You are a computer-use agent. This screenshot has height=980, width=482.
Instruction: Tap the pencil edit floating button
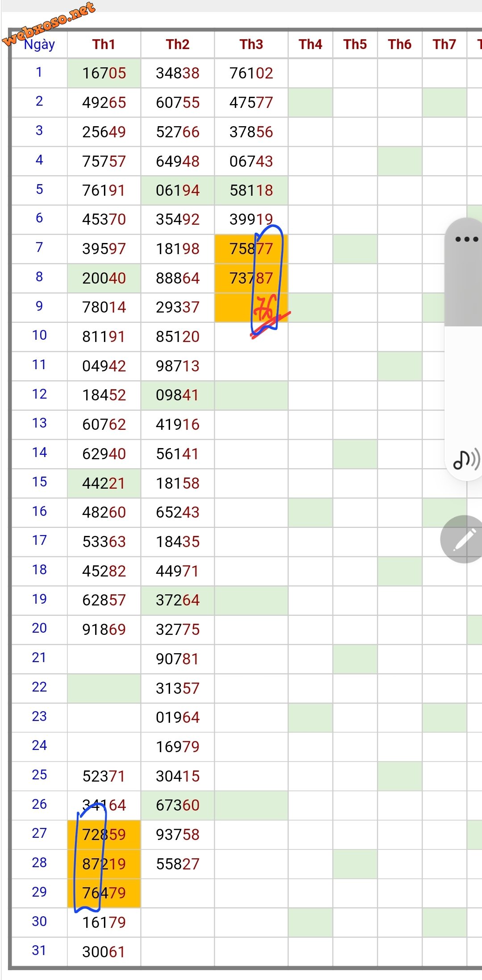(x=464, y=539)
